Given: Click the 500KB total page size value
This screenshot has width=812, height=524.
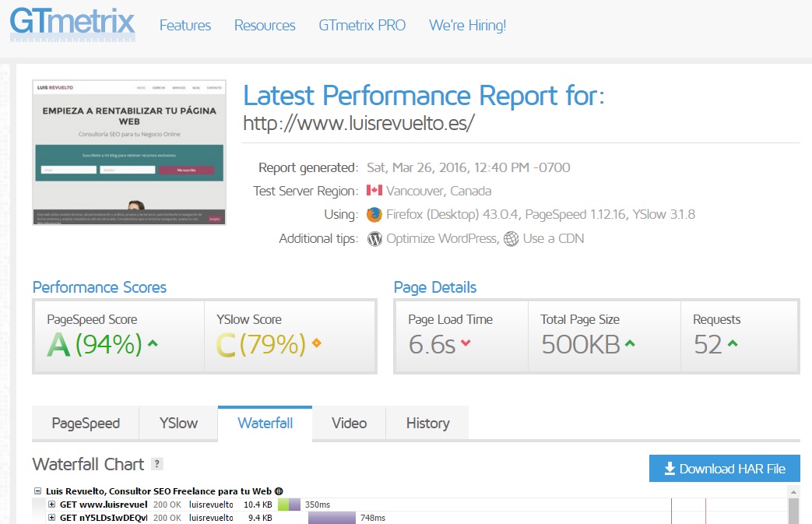Looking at the screenshot, I should point(581,345).
